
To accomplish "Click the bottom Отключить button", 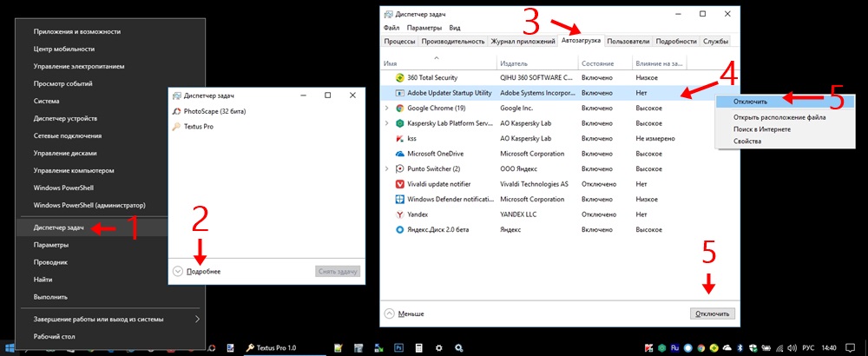I will pos(713,314).
